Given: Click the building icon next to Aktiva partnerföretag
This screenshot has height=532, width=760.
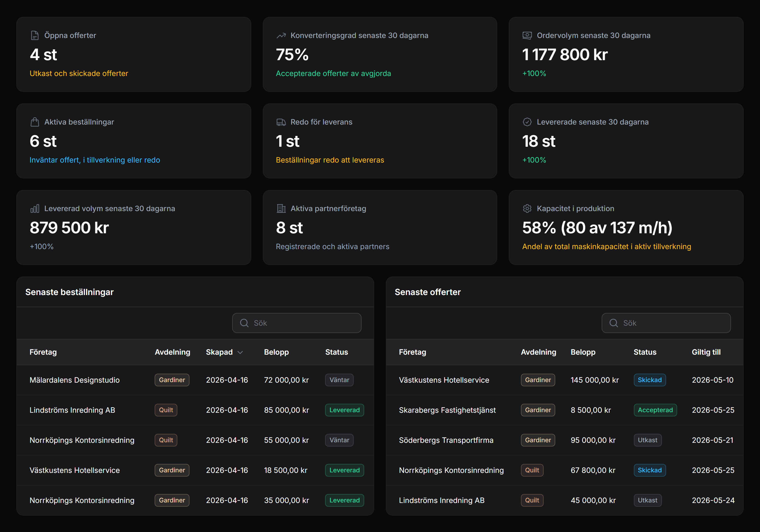Looking at the screenshot, I should pyautogui.click(x=281, y=208).
